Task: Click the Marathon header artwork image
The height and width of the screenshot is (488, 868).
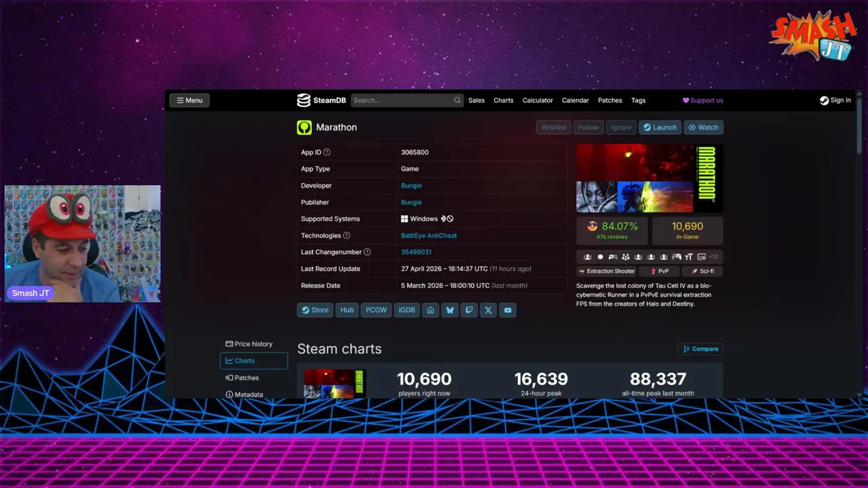Action: pyautogui.click(x=650, y=178)
